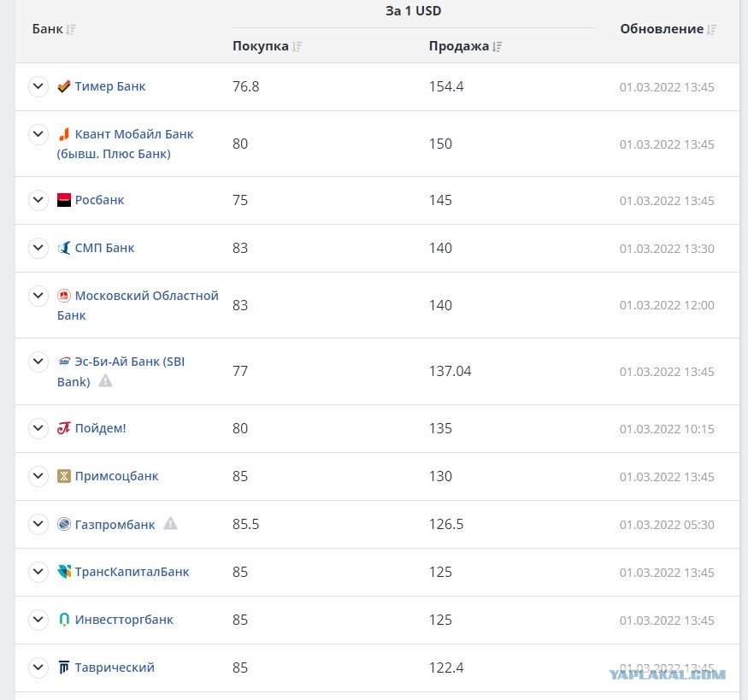
Task: Select the 01.03.2022 13:30 update time
Action: pos(667,249)
